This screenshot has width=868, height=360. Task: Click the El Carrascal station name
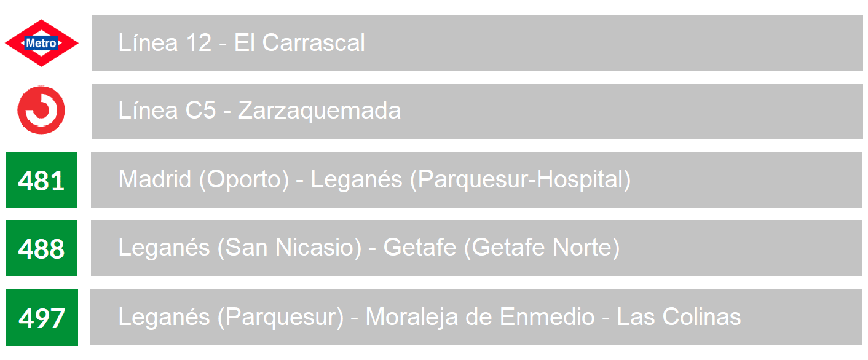pos(299,43)
